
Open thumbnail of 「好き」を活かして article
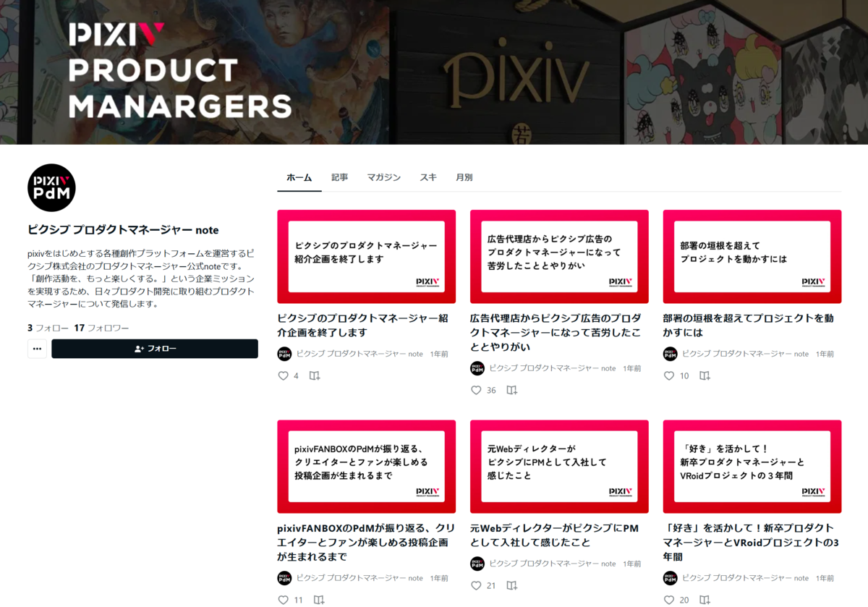752,467
